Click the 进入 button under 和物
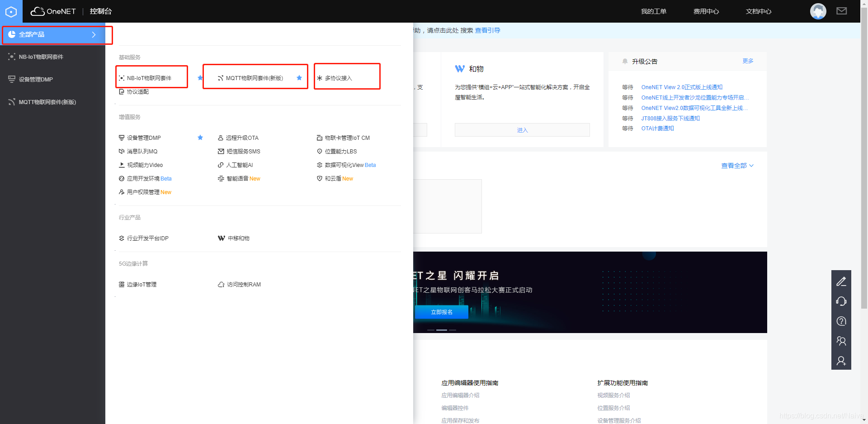This screenshot has height=424, width=868. pyautogui.click(x=522, y=130)
